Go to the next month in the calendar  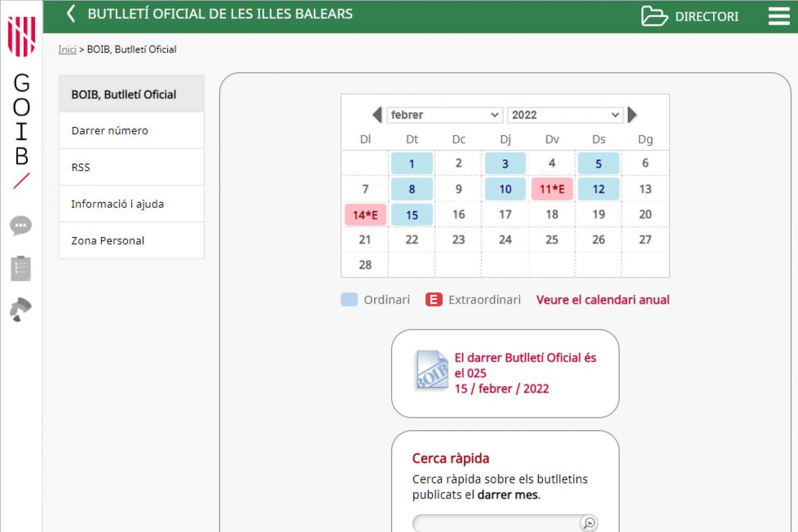(632, 115)
